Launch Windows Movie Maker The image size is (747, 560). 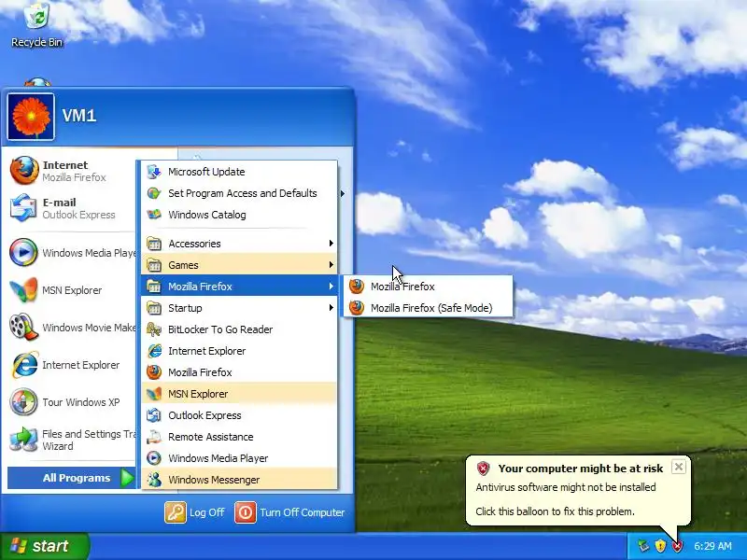pyautogui.click(x=72, y=328)
